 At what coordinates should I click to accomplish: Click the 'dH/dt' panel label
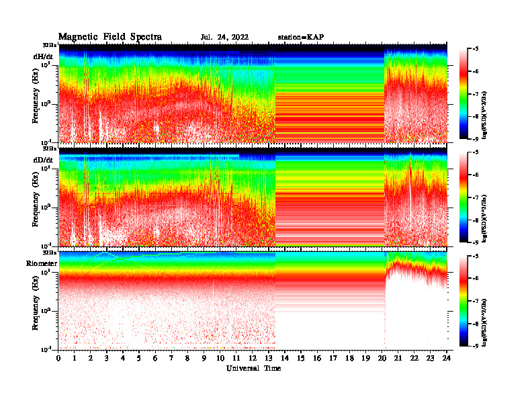point(43,56)
